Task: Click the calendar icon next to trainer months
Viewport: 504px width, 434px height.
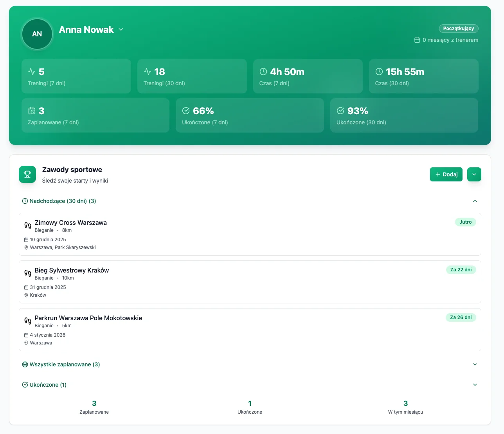Action: point(417,40)
